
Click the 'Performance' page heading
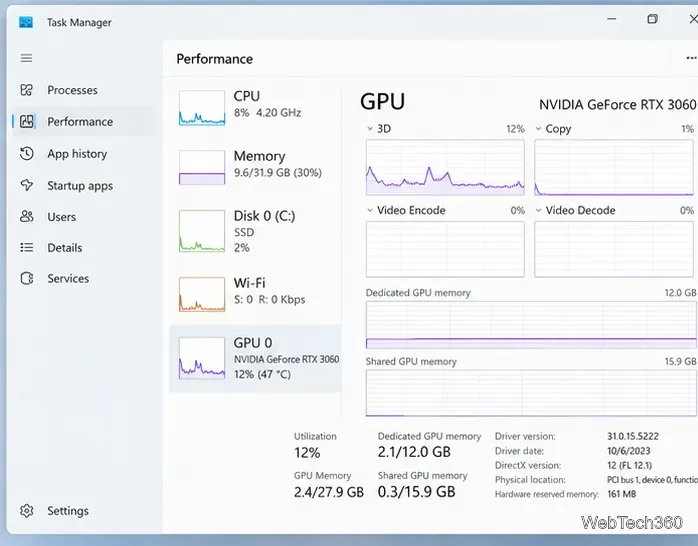215,59
